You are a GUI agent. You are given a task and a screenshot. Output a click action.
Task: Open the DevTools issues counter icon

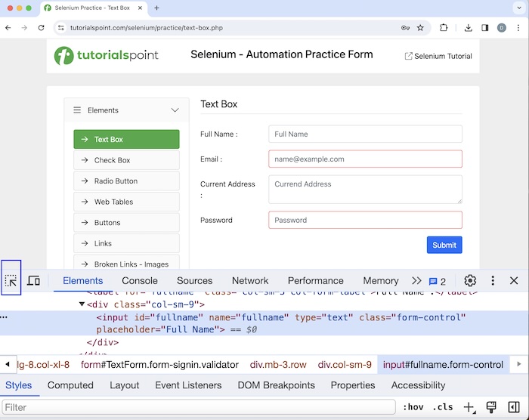pyautogui.click(x=437, y=281)
